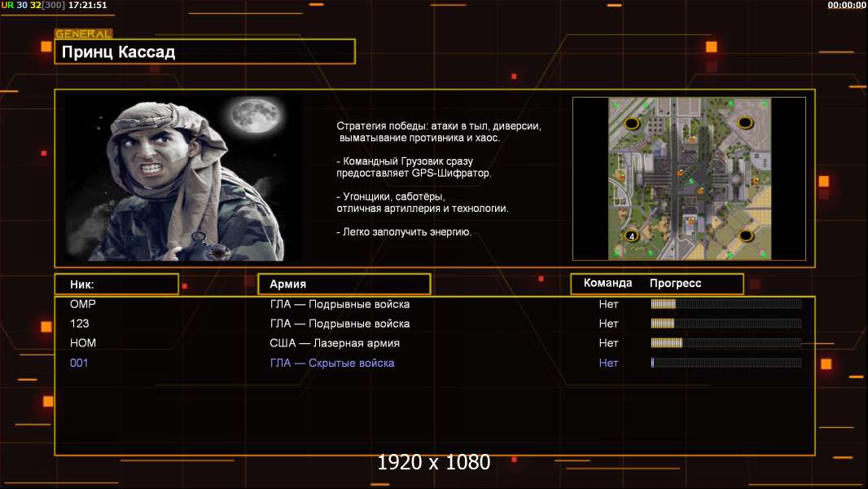Click top-right start position marker on map

click(745, 122)
